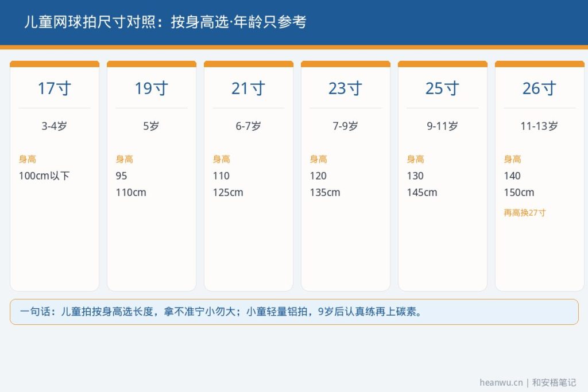
Task: Click the 150cm height value
Action: [x=519, y=193]
